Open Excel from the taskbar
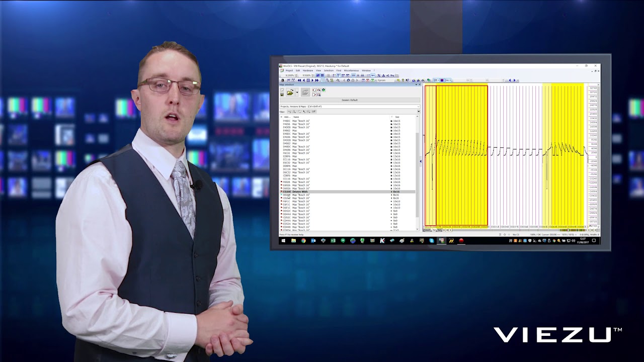Image resolution: width=644 pixels, height=362 pixels. [x=333, y=240]
